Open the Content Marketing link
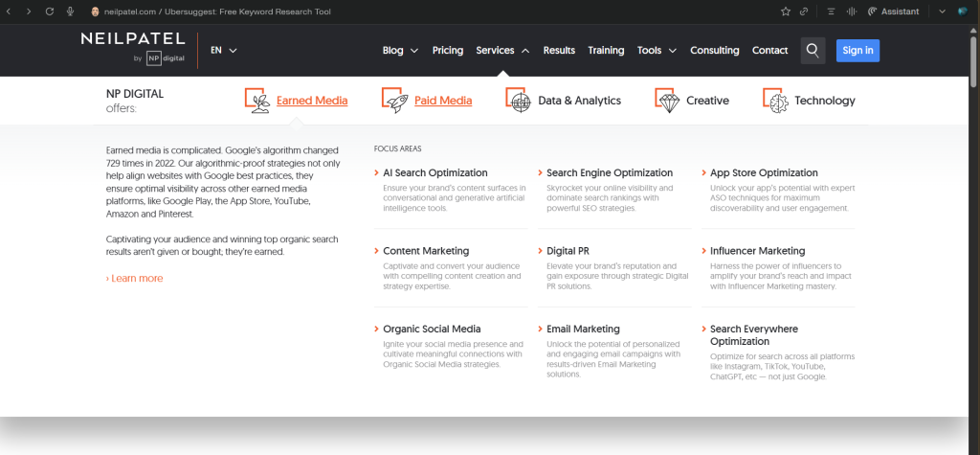Image resolution: width=980 pixels, height=455 pixels. click(x=426, y=251)
